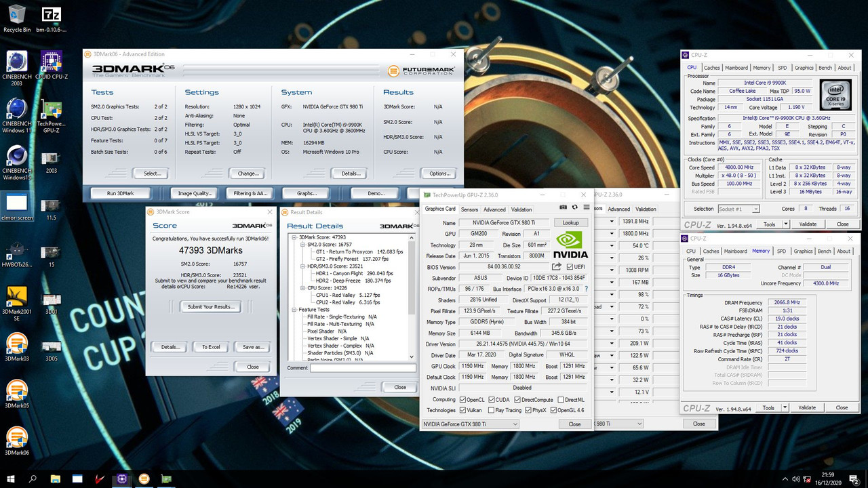Launch 3DMark06 desktop shortcut
The image size is (868, 488).
(x=16, y=441)
